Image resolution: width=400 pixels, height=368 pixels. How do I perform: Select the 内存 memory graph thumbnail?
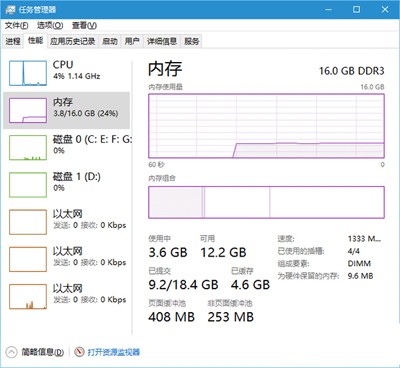point(28,110)
